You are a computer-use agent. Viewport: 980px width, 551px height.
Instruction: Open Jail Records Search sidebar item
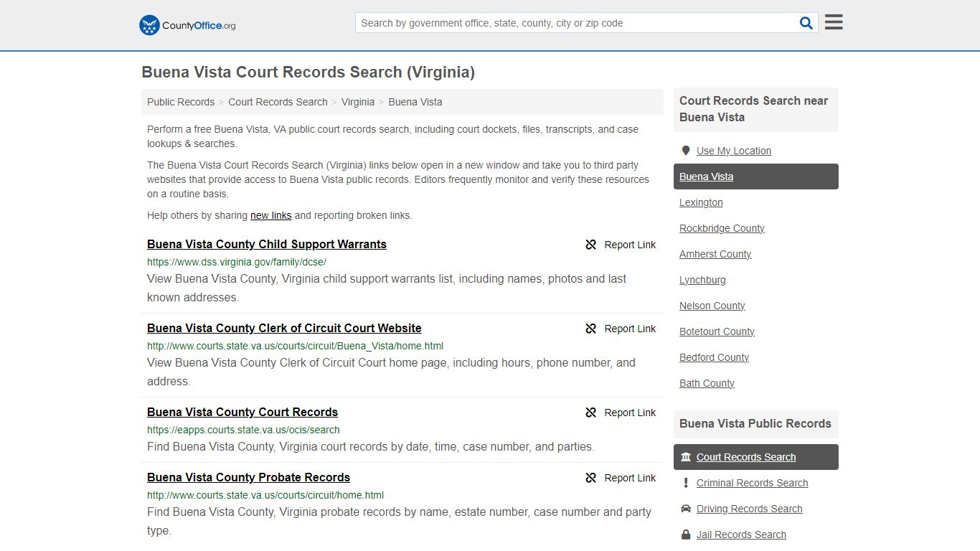741,534
